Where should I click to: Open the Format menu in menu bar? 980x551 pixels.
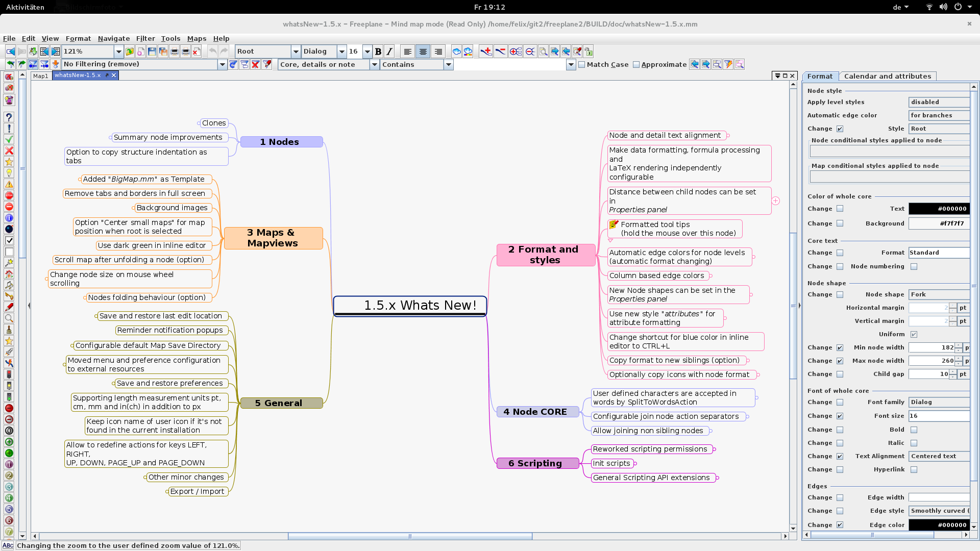coord(78,38)
